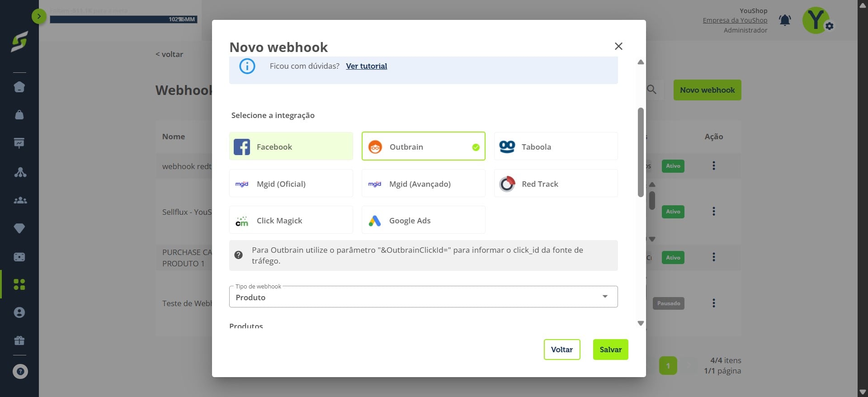
Task: Pick the Mgid (Avançado) integration
Action: pyautogui.click(x=423, y=183)
